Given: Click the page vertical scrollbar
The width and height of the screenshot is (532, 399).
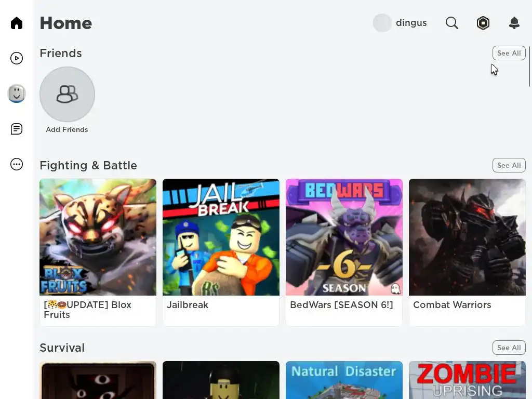Looking at the screenshot, I should click(x=529, y=67).
